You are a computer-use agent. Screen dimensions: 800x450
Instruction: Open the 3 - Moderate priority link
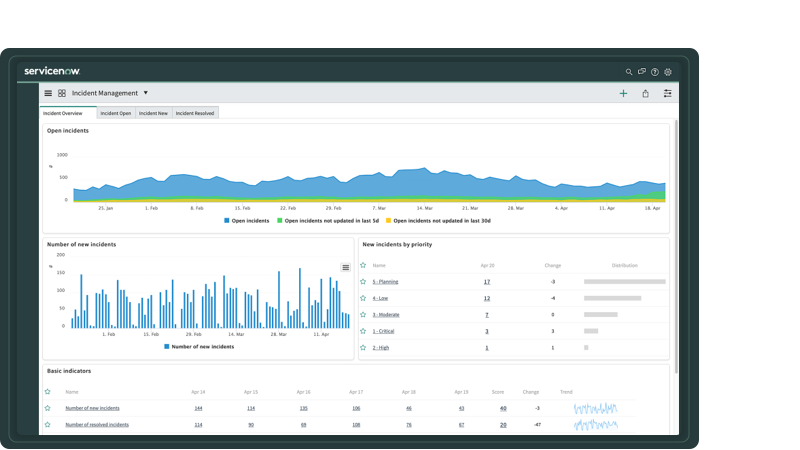(x=386, y=315)
